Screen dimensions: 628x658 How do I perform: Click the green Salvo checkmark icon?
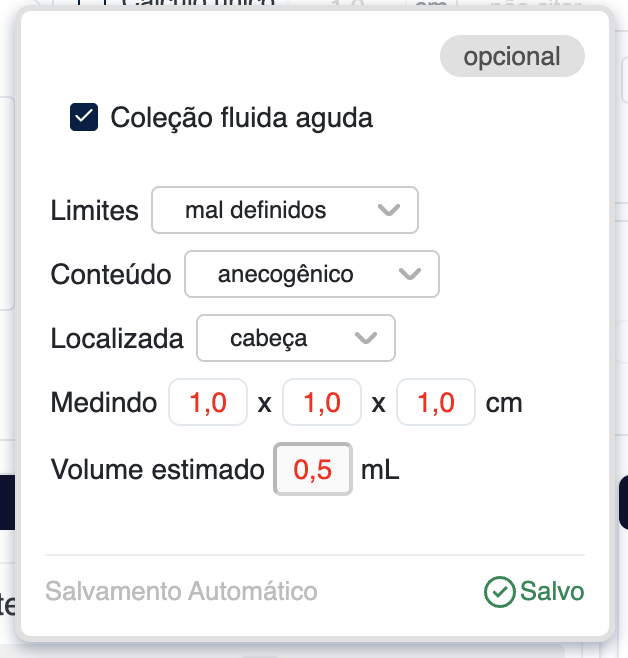point(498,592)
